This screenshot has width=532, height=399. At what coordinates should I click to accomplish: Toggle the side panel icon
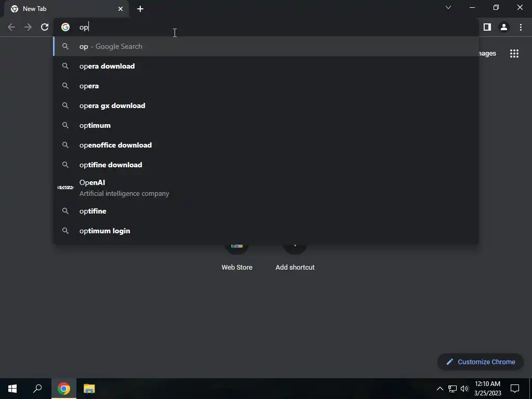(x=487, y=27)
